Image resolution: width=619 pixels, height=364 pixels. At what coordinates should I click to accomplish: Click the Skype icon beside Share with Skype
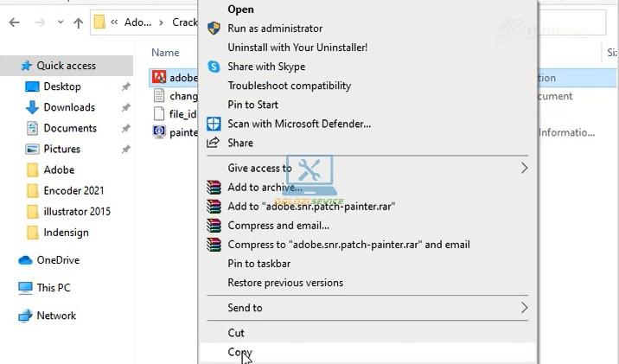(214, 67)
